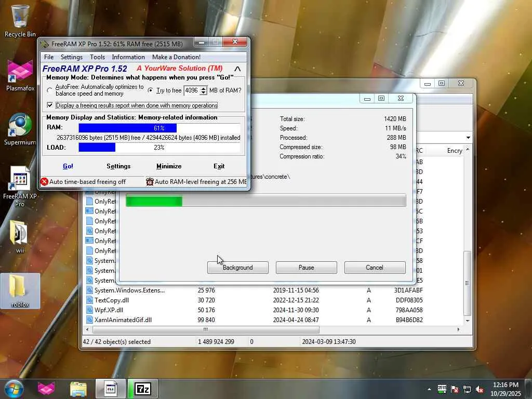Select the Plasmafox desktop shortcut

tap(20, 75)
